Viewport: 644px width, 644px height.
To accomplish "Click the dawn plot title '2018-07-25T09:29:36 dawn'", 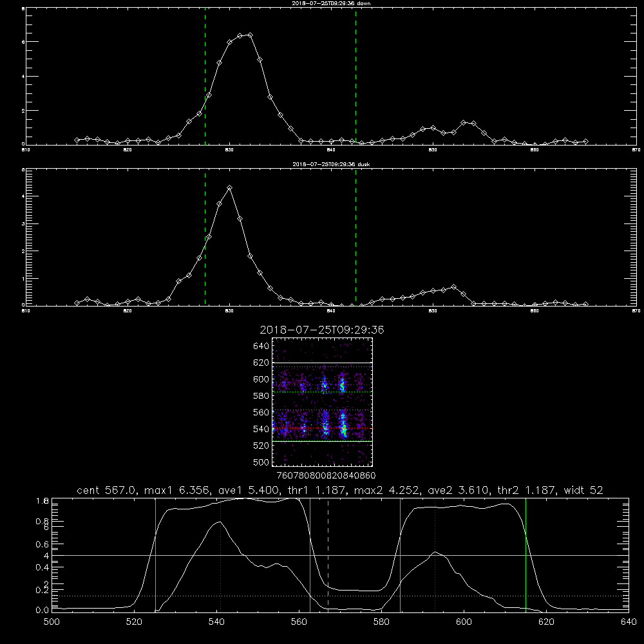I will tap(331, 3).
